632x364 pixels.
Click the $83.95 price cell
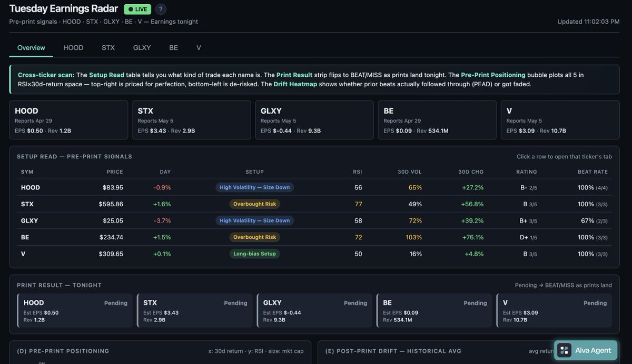tap(113, 187)
